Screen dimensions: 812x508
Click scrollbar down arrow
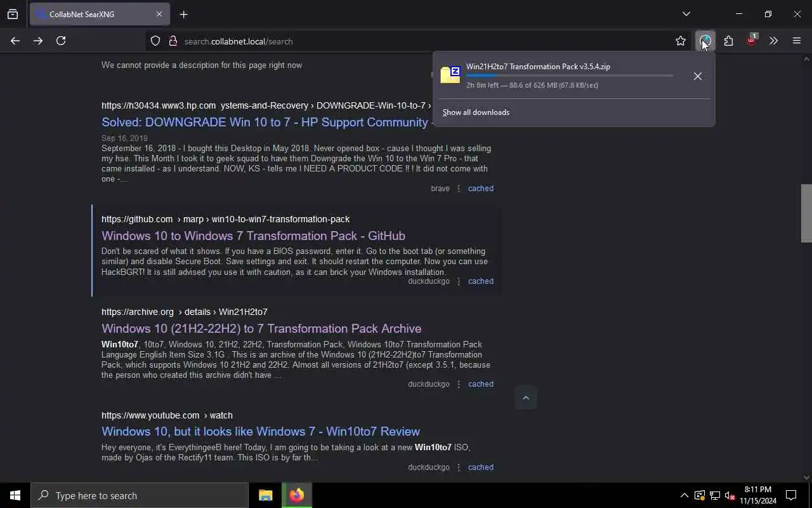pos(806,478)
